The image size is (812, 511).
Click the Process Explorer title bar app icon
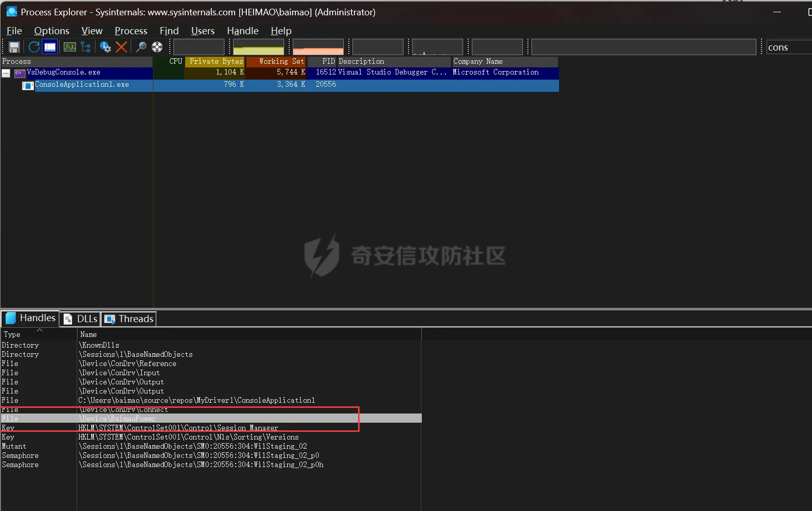pos(11,11)
